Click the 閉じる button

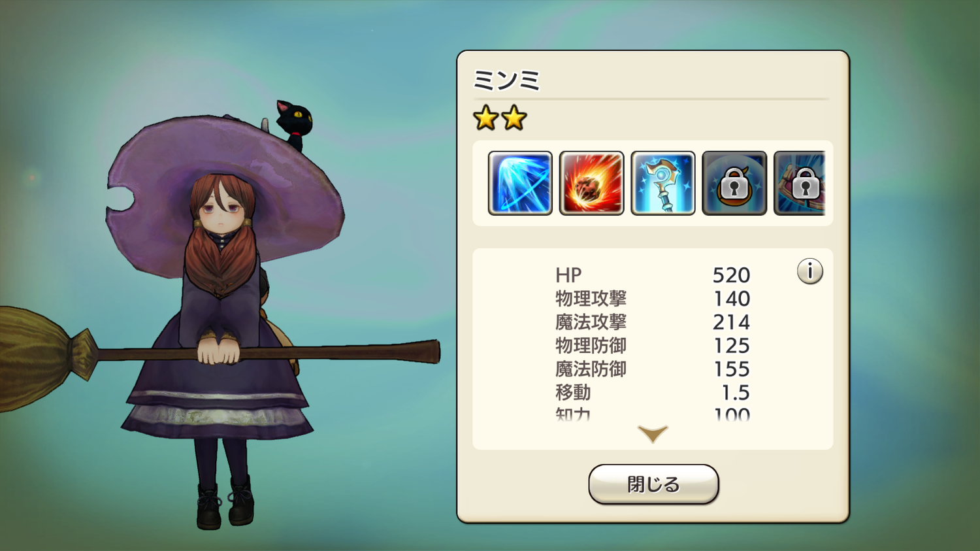pos(653,484)
